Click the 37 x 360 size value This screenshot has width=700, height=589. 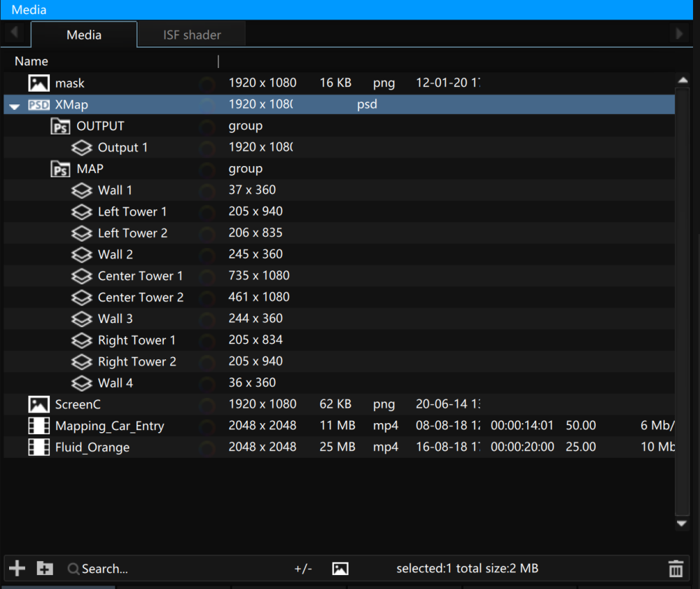click(x=252, y=190)
